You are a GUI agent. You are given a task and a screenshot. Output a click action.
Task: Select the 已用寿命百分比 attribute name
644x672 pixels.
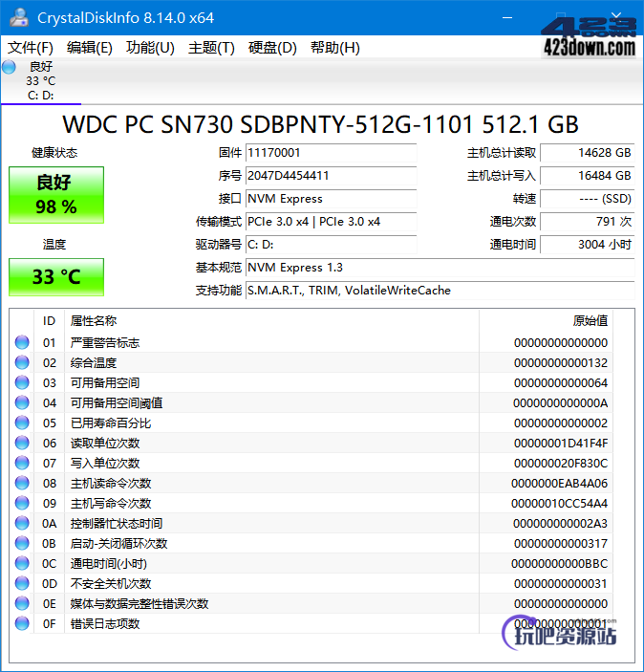coord(111,423)
